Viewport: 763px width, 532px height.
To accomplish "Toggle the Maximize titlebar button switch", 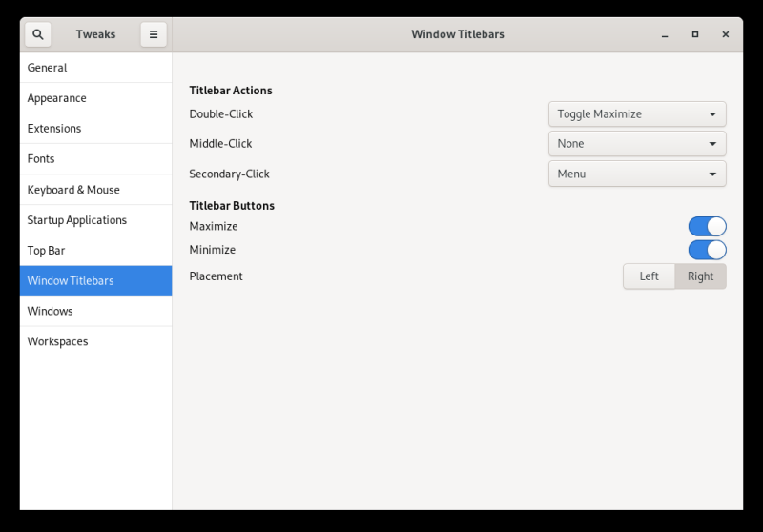I will coord(707,227).
